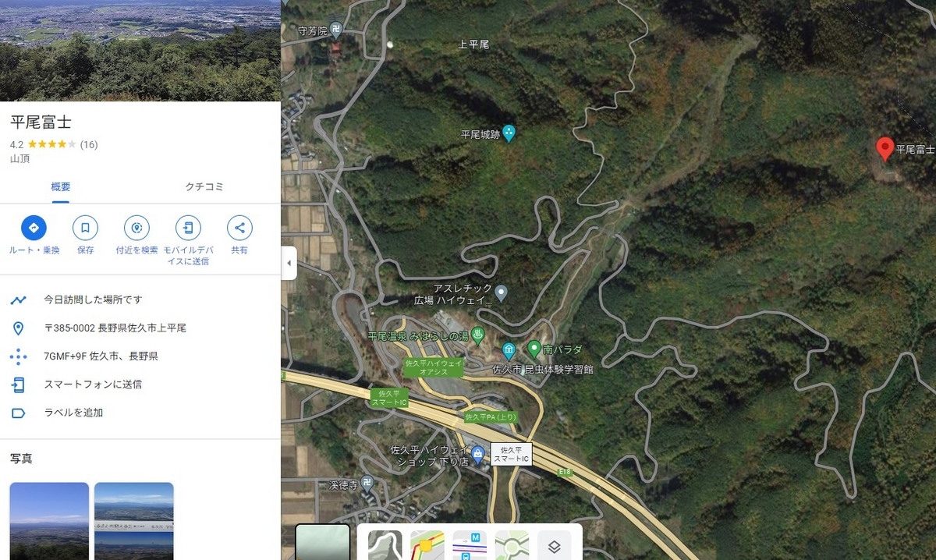Select the 概要 tab
The width and height of the screenshot is (936, 560).
tap(61, 186)
